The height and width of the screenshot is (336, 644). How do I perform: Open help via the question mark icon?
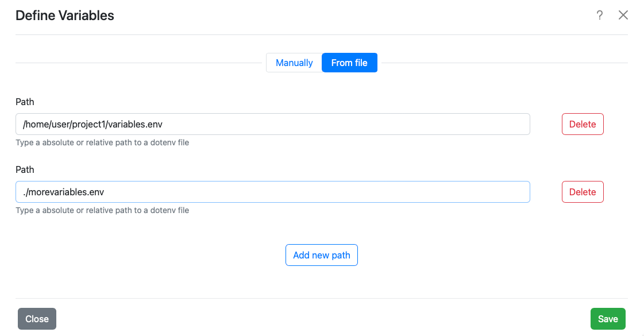pos(599,16)
